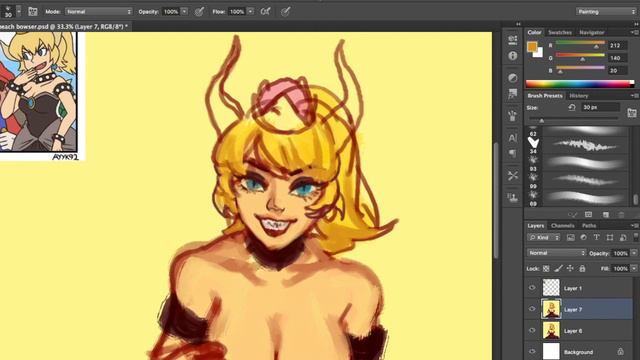This screenshot has height=360, width=640.
Task: Open the Tool Presets panel icon
Action: coord(513,176)
